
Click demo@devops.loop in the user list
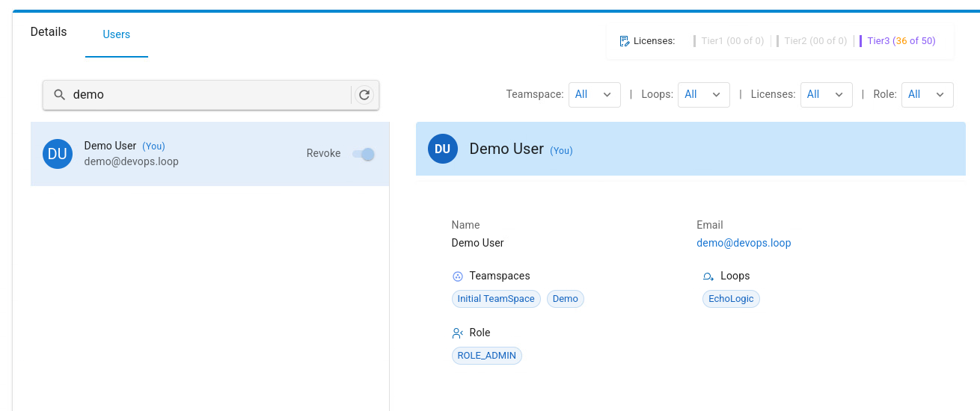point(132,161)
